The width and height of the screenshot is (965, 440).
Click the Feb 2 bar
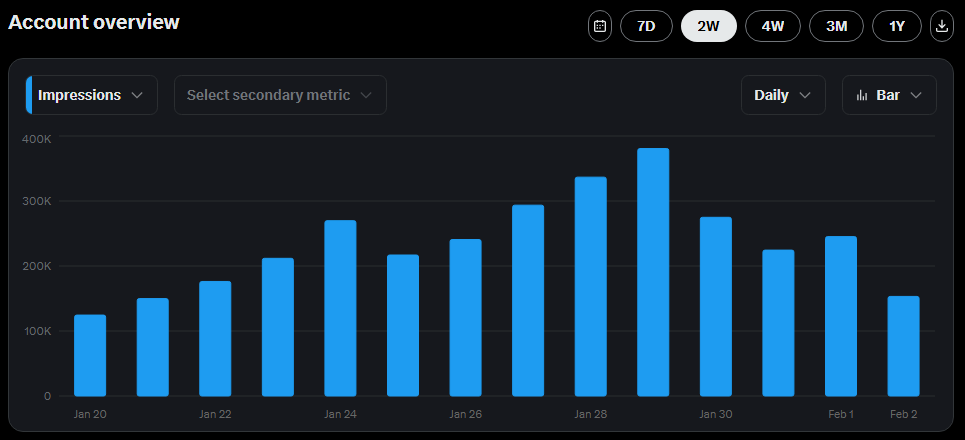click(903, 346)
